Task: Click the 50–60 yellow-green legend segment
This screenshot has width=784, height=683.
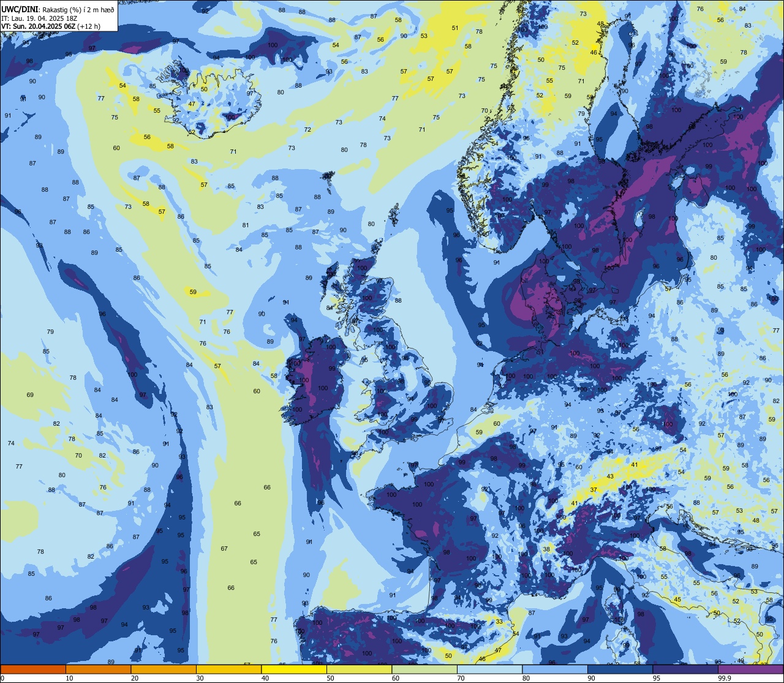Action: [x=359, y=670]
